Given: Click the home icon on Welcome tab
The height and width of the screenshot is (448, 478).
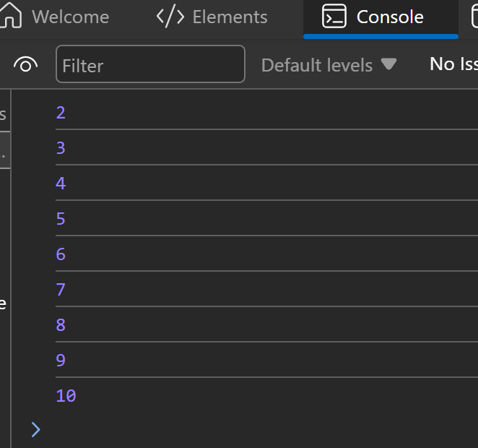Looking at the screenshot, I should pos(11,17).
